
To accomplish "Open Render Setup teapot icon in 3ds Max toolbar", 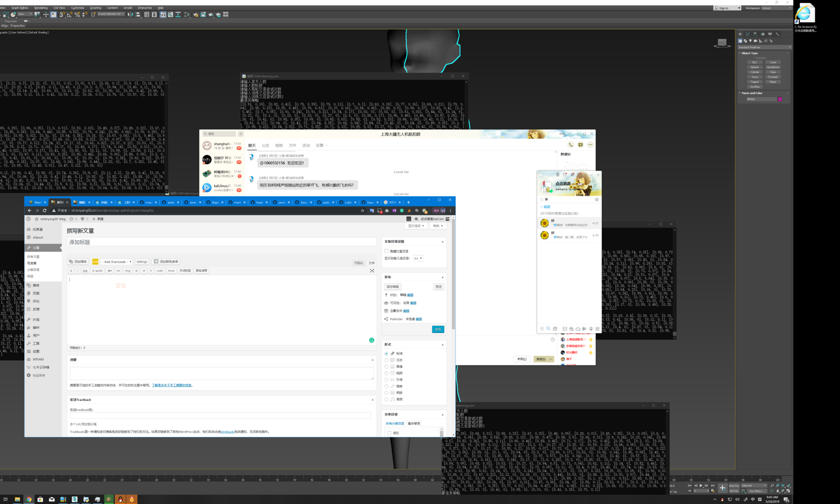I will click(195, 14).
